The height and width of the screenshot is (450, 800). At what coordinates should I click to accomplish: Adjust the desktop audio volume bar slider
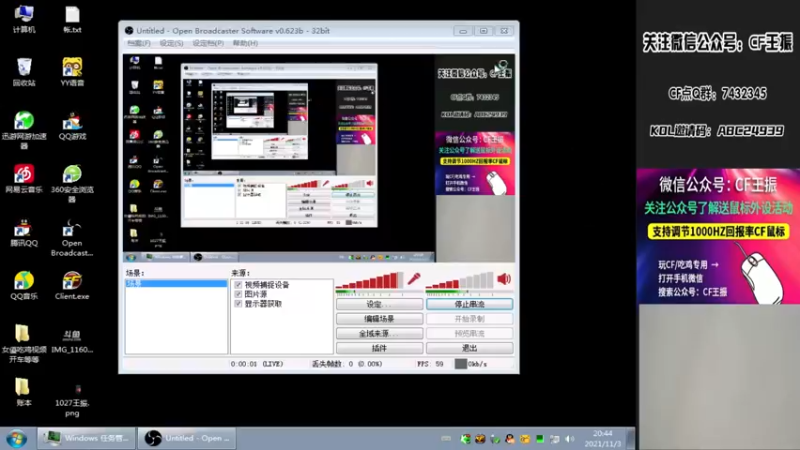pyautogui.click(x=460, y=280)
